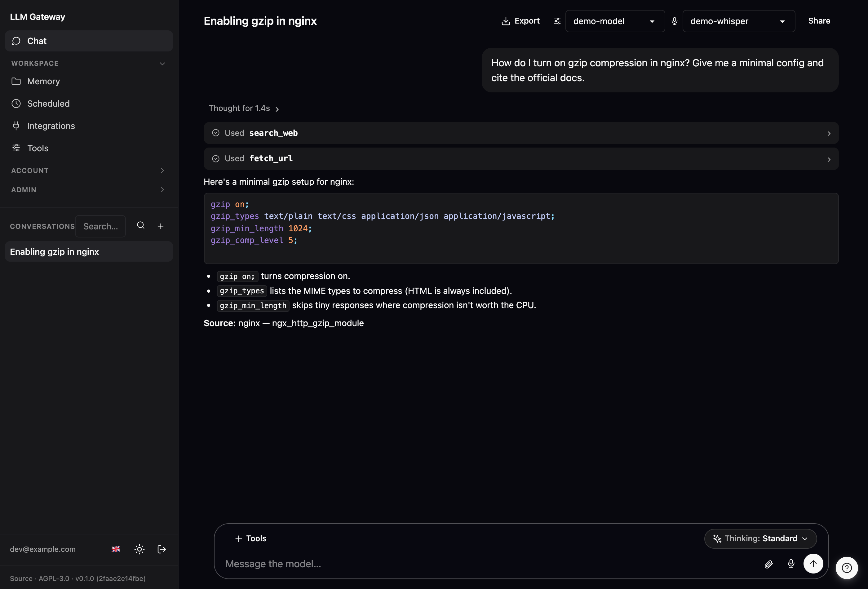
Task: Attach a file with the paperclip icon
Action: coord(768,564)
